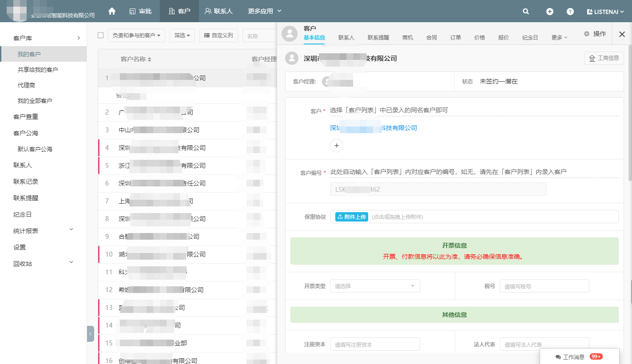Click the 客户编号 LSK field
The width and height of the screenshot is (632, 364).
(438, 189)
